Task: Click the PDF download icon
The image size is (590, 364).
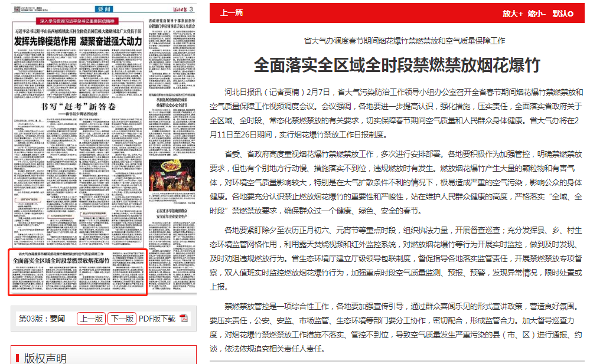Action: click(184, 319)
